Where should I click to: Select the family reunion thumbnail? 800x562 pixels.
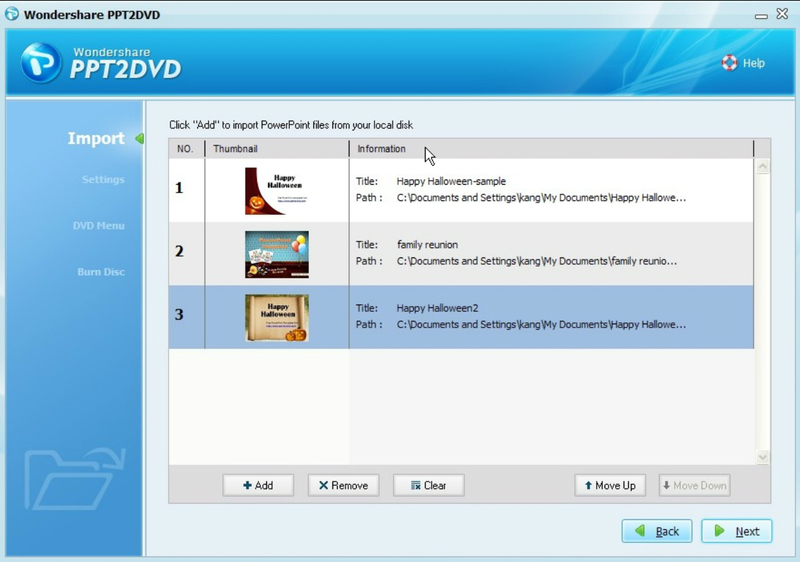click(x=277, y=254)
